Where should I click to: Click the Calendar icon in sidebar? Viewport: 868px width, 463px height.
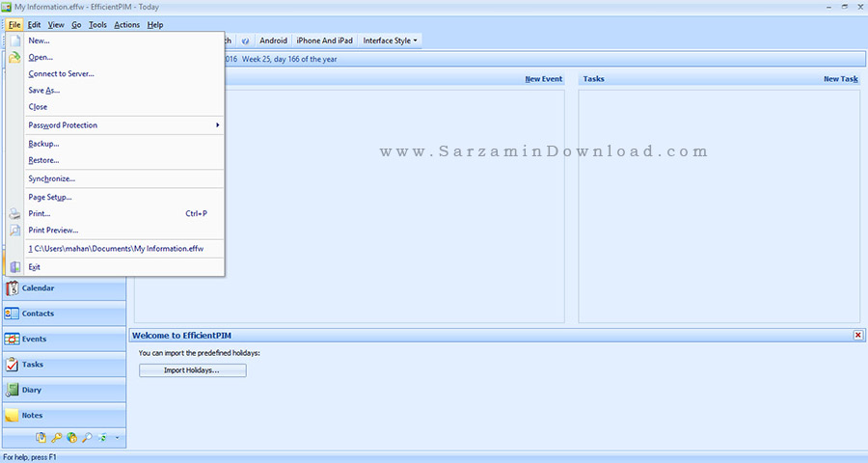[x=12, y=288]
